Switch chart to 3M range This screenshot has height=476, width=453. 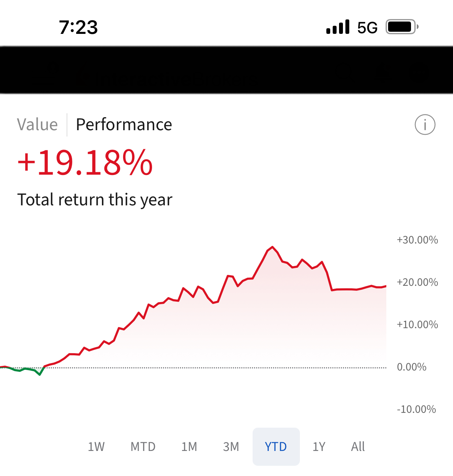(231, 447)
